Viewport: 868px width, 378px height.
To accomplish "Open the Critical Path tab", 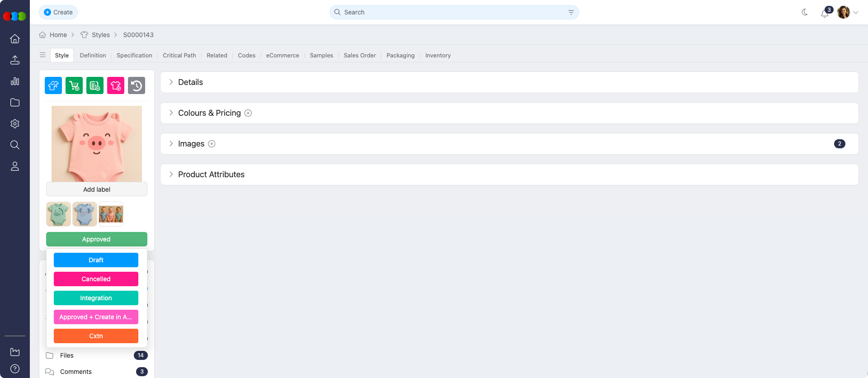I will [x=179, y=55].
